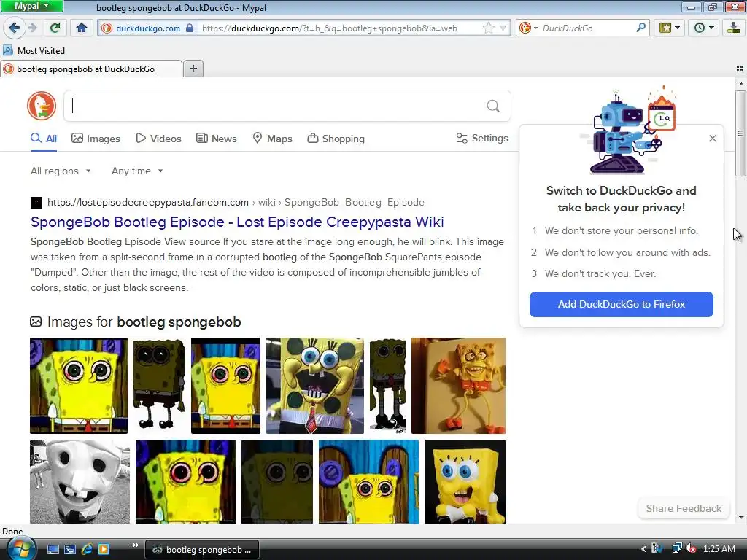Reload the page with the refresh icon
This screenshot has width=747, height=560.
55,28
